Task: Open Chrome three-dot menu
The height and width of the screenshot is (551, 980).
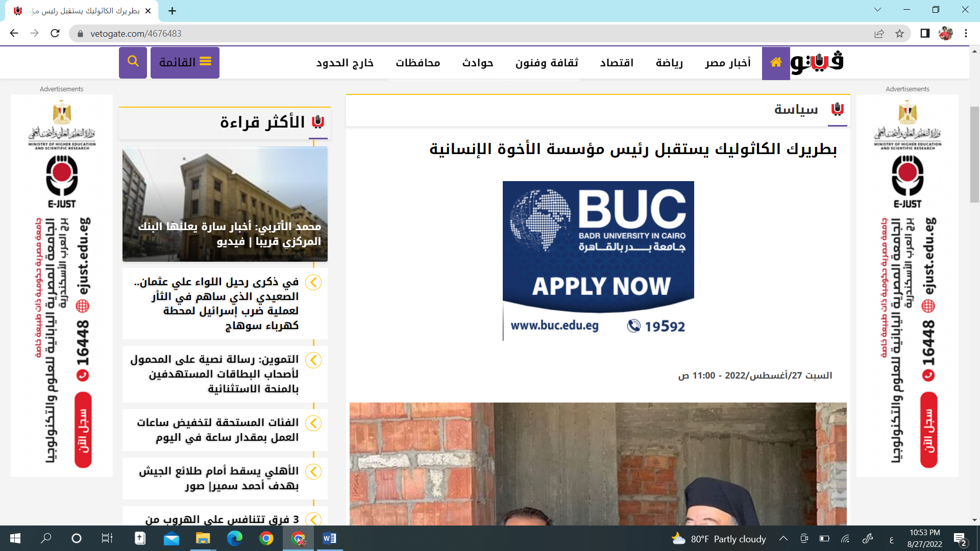Action: pos(966,34)
